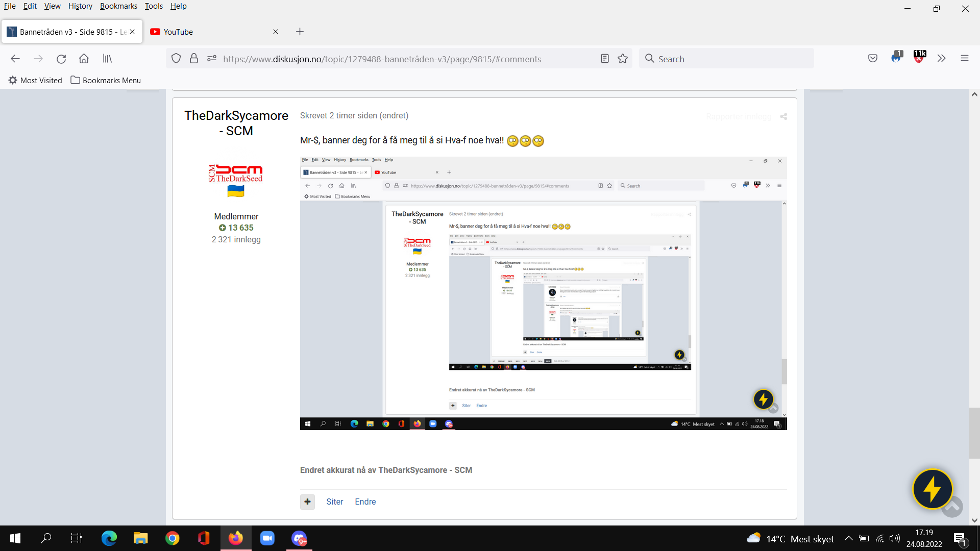The width and height of the screenshot is (980, 551).
Task: Open TheDarkSycamore - SCM profile name
Action: coord(236,123)
